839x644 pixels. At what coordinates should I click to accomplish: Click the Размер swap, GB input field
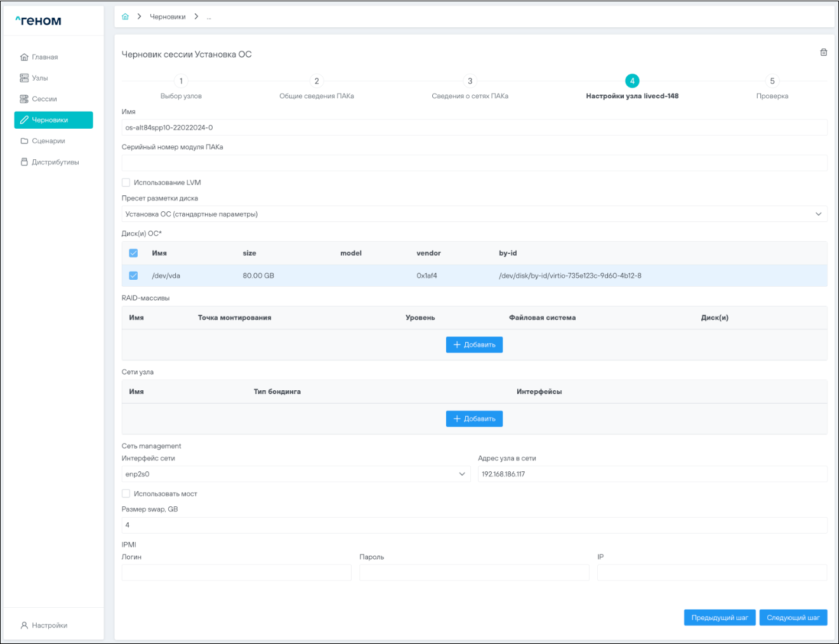point(473,525)
